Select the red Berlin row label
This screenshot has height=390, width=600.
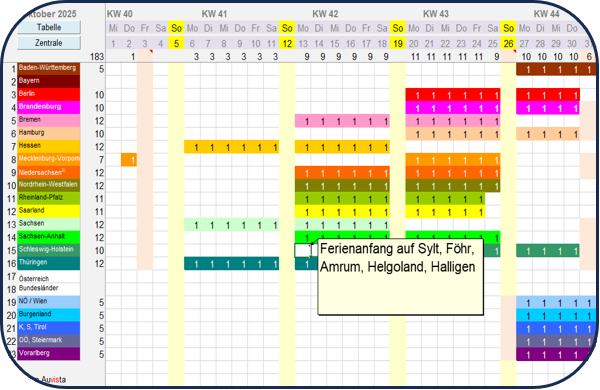(49, 95)
